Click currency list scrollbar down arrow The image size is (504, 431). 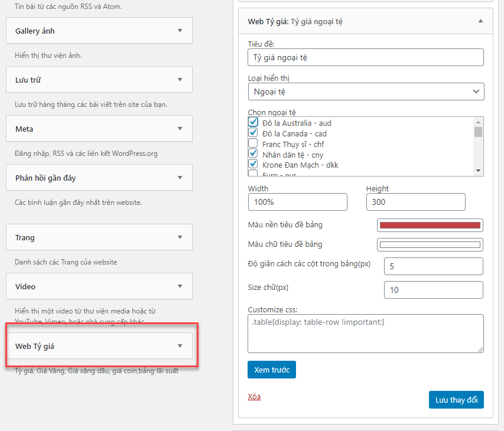pos(478,171)
